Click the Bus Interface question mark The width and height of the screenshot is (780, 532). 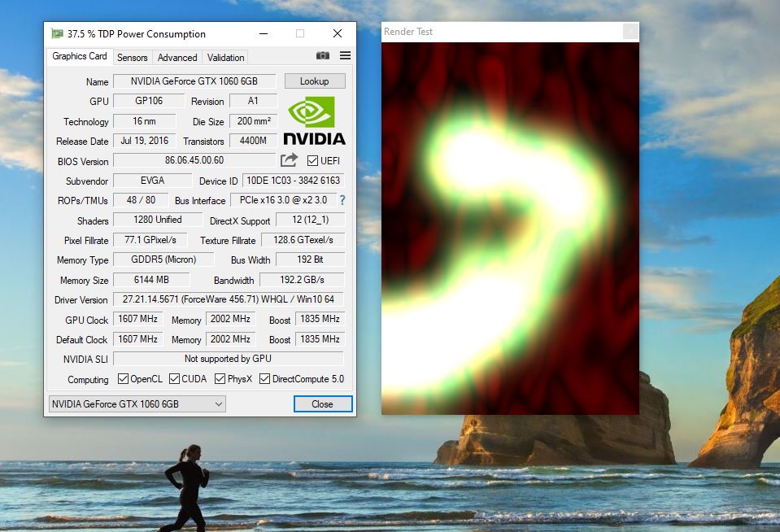click(342, 200)
